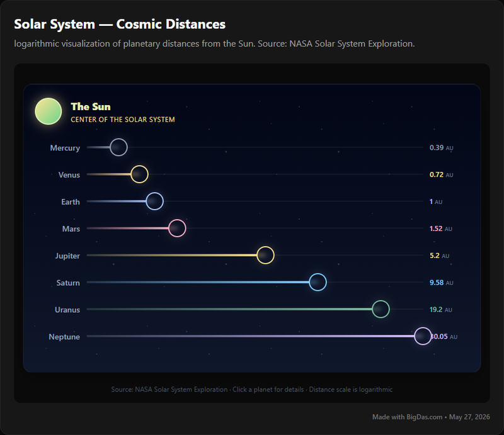This screenshot has width=504, height=435.
Task: Click the Neptune planet circle marker
Action: [x=423, y=336]
